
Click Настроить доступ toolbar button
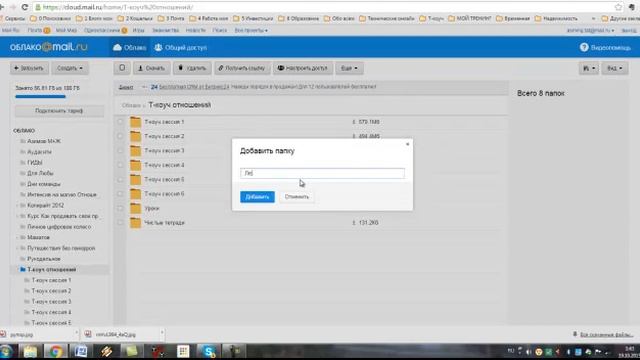click(x=302, y=68)
